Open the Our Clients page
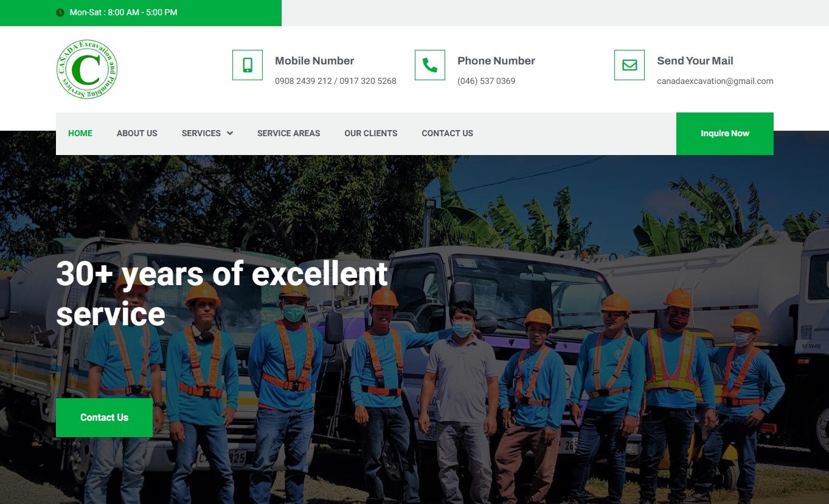The width and height of the screenshot is (829, 504). (x=371, y=133)
